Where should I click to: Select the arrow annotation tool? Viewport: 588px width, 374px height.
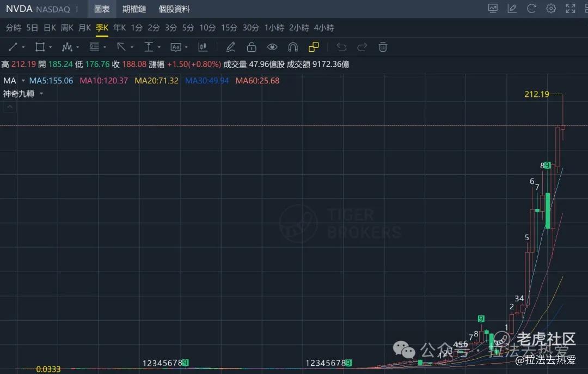121,47
